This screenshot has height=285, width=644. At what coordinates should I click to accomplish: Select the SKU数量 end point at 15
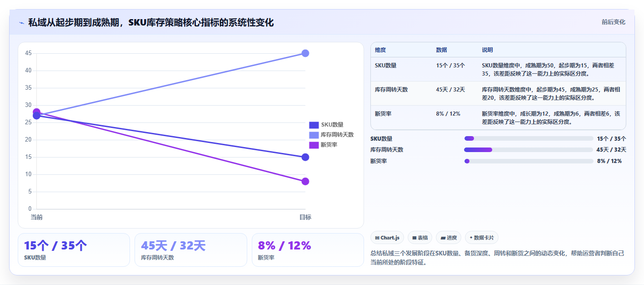coord(305,157)
